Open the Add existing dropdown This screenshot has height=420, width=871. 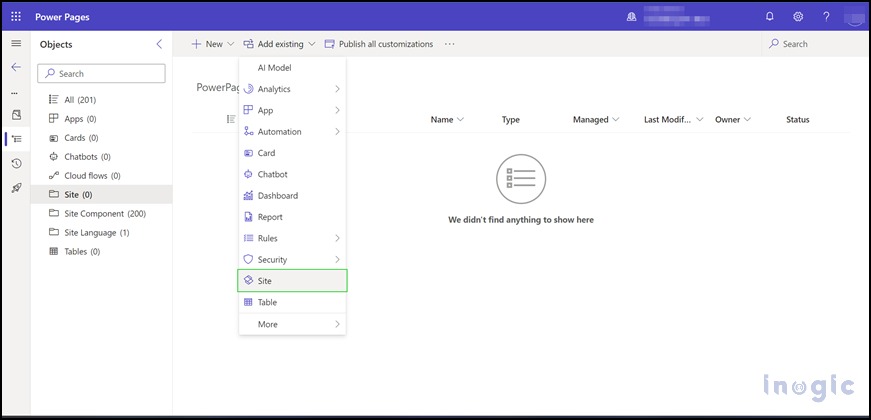279,44
